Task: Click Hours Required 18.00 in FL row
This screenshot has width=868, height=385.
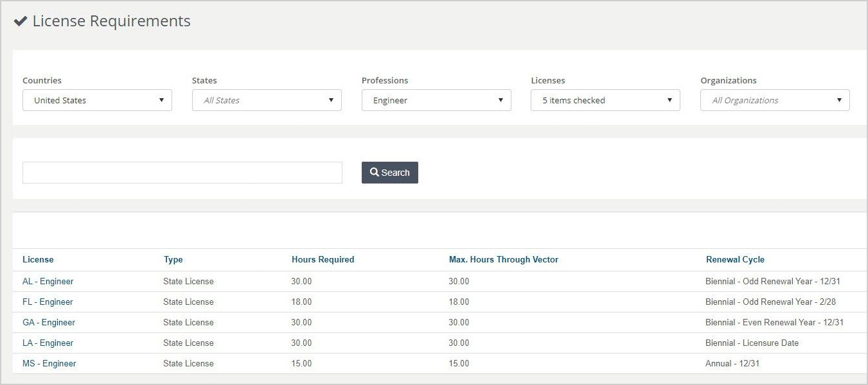Action: pyautogui.click(x=301, y=302)
